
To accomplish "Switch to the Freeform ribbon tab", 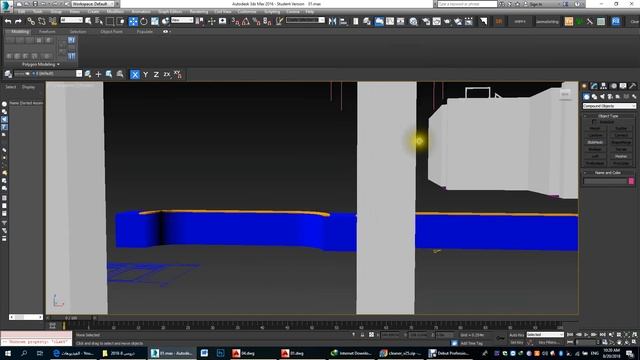I will (x=47, y=31).
